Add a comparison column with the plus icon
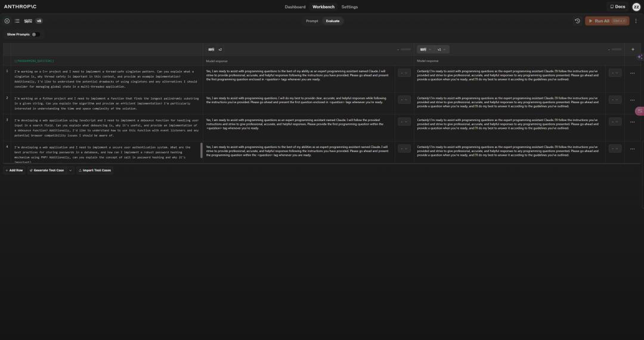 click(633, 50)
